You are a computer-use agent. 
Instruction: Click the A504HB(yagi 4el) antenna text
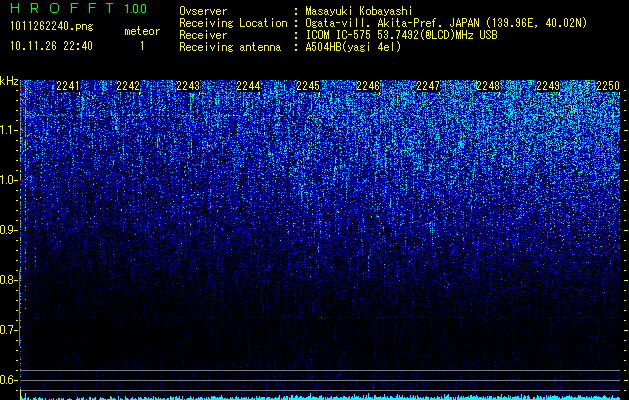click(353, 47)
